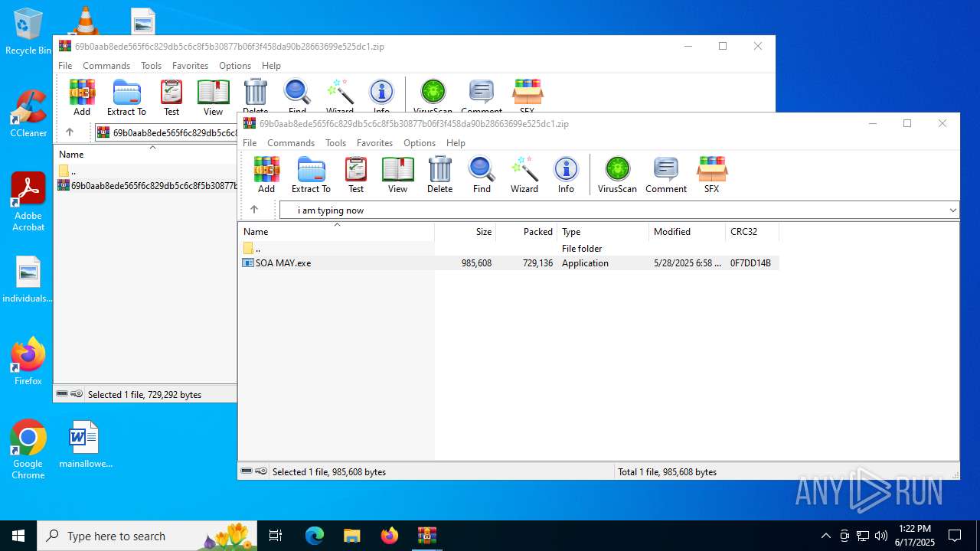
Task: Open Firefox desktop shortcut
Action: pos(28,361)
